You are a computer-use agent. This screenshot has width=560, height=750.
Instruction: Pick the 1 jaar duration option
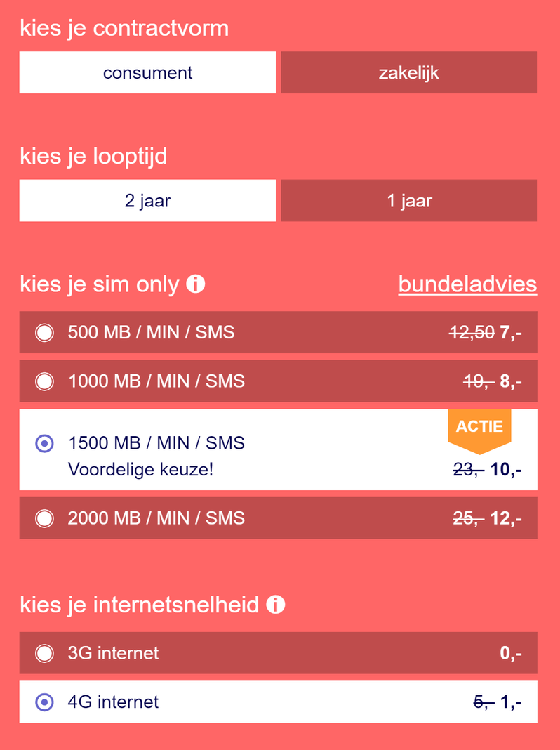[x=408, y=201]
